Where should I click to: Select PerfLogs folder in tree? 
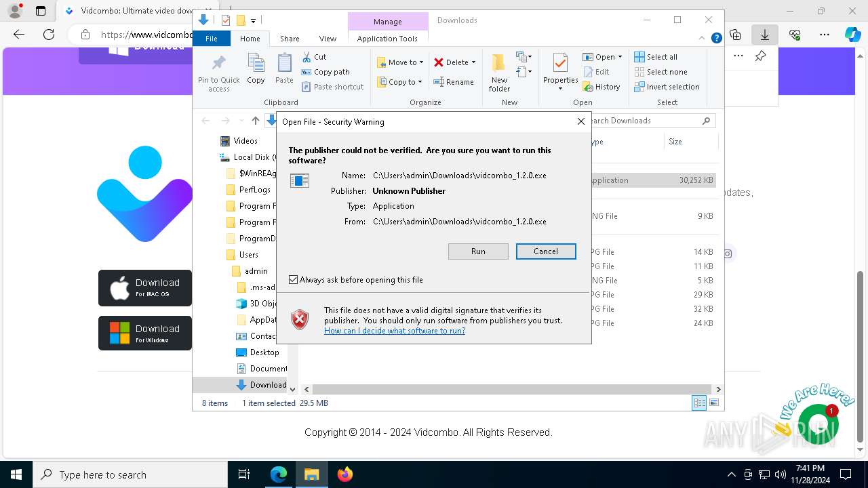pos(249,190)
